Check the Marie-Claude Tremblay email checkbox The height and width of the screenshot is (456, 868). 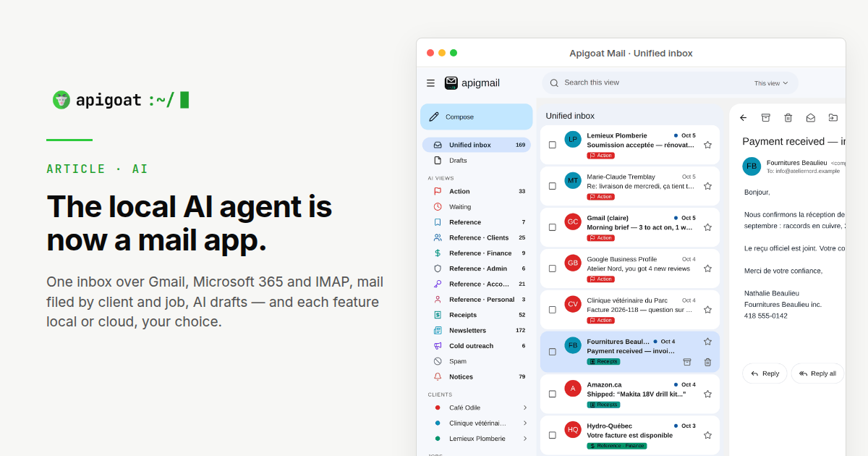coord(553,186)
